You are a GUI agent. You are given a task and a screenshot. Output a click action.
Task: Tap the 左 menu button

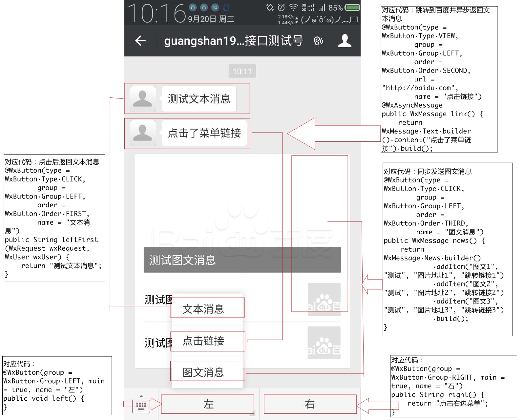pos(207,404)
